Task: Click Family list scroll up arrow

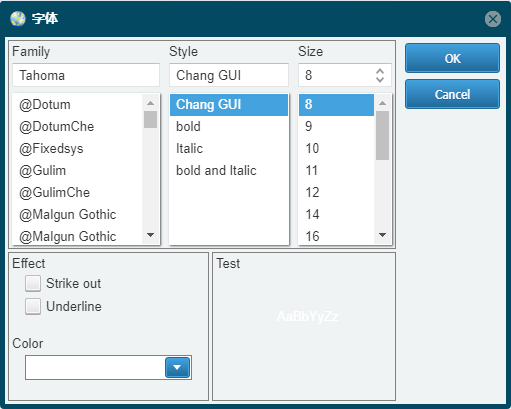Action: tap(151, 103)
